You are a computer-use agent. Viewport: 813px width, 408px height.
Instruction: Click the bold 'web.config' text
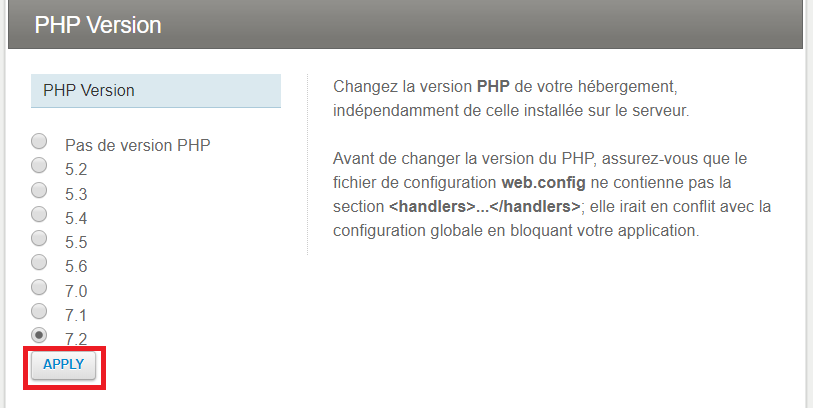tap(541, 183)
